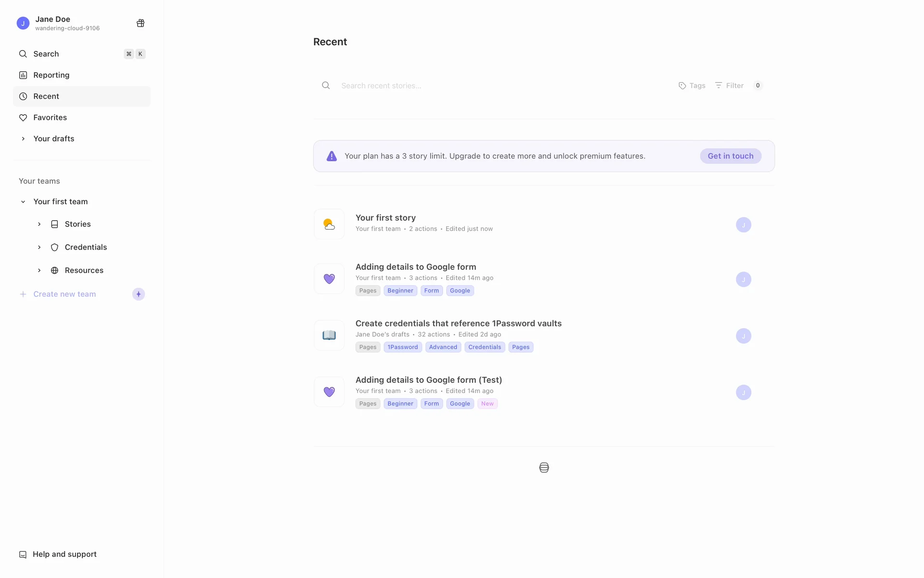Click the stacked-disc icon at the bottom of the list
The image size is (924, 578).
pyautogui.click(x=544, y=468)
